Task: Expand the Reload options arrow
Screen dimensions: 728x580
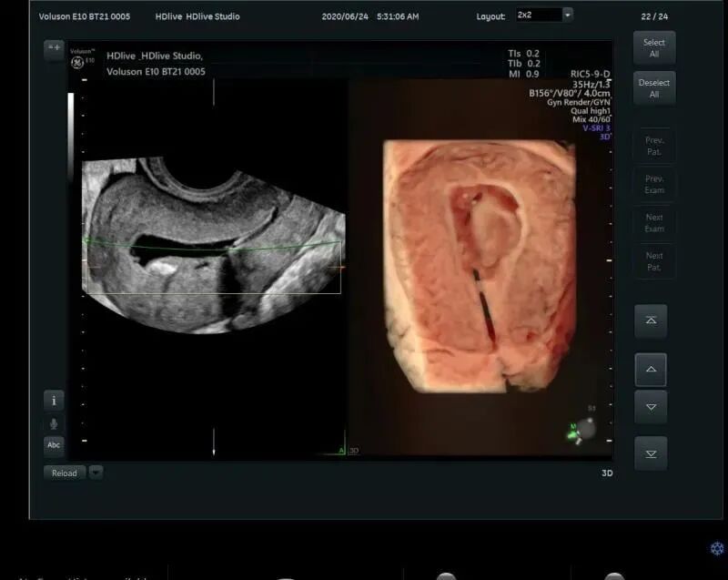Action: coord(96,473)
